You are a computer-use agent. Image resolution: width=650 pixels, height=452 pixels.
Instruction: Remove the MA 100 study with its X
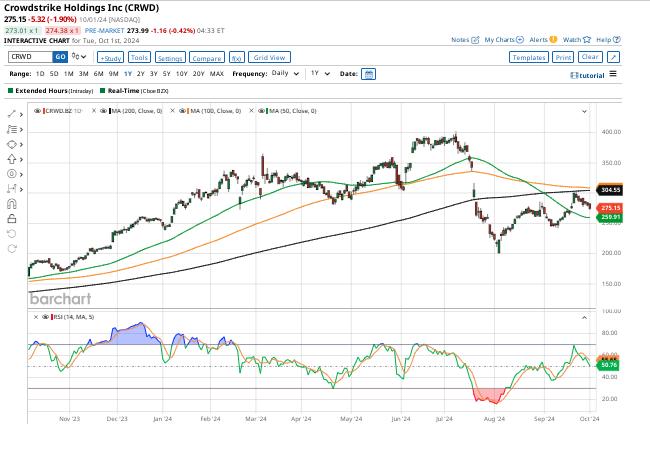point(172,111)
